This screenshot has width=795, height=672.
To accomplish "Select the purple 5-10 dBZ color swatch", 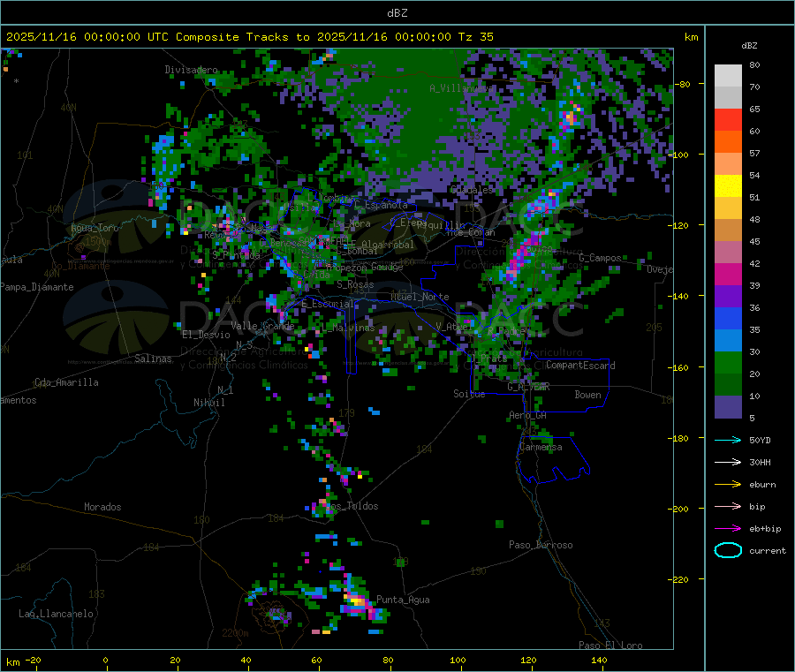I will [x=728, y=407].
